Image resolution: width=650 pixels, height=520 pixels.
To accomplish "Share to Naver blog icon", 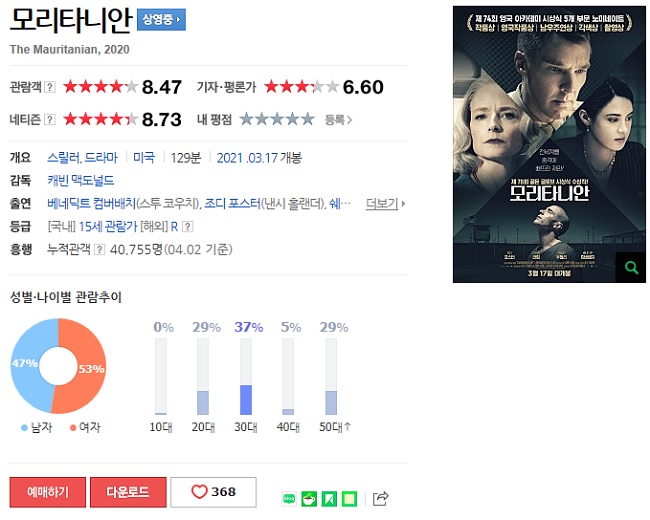I will click(x=289, y=499).
